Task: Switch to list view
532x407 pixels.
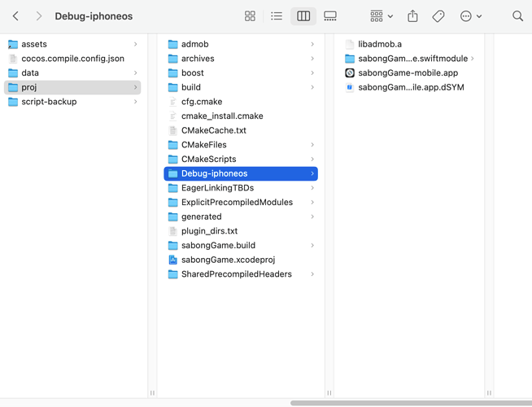Action: [x=277, y=16]
